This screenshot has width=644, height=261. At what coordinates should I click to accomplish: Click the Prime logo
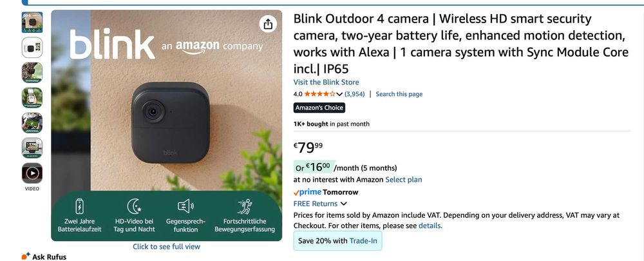point(307,192)
